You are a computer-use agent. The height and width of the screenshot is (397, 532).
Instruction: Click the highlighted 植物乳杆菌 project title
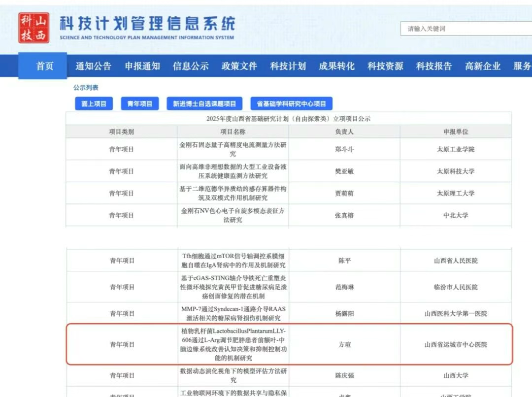(233, 344)
